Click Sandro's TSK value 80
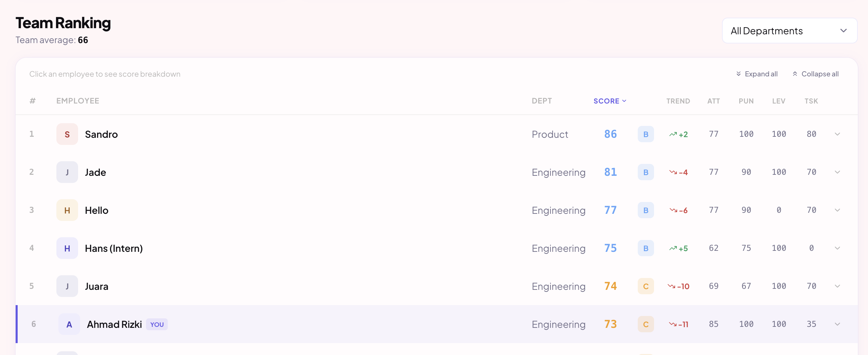The image size is (868, 355). click(812, 134)
